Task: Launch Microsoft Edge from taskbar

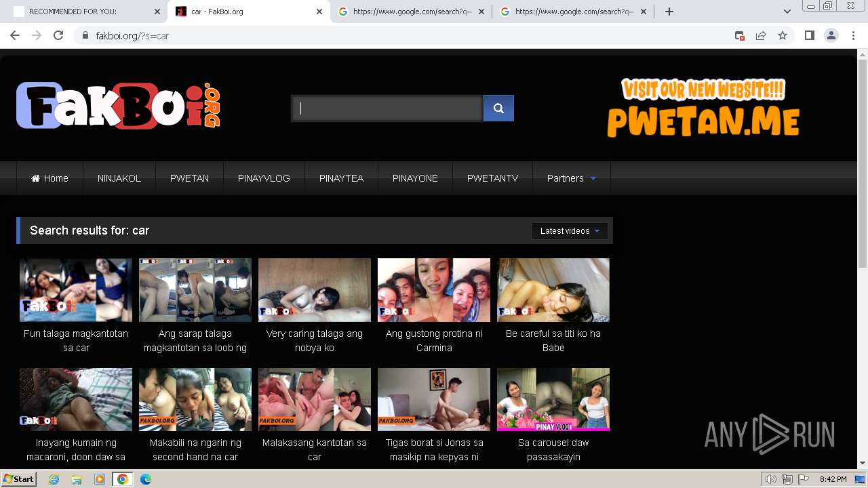Action: coord(146,479)
